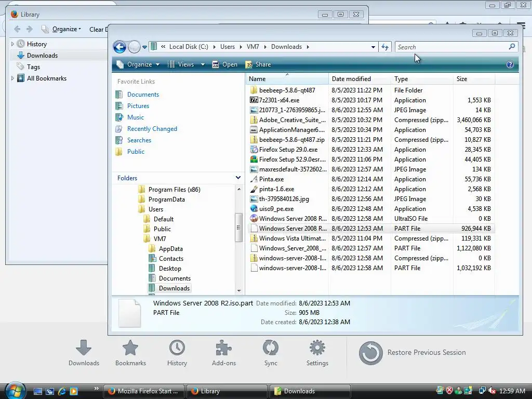Collapse the Folders pane chevron
Screen dimensions: 532x399
[x=238, y=178]
